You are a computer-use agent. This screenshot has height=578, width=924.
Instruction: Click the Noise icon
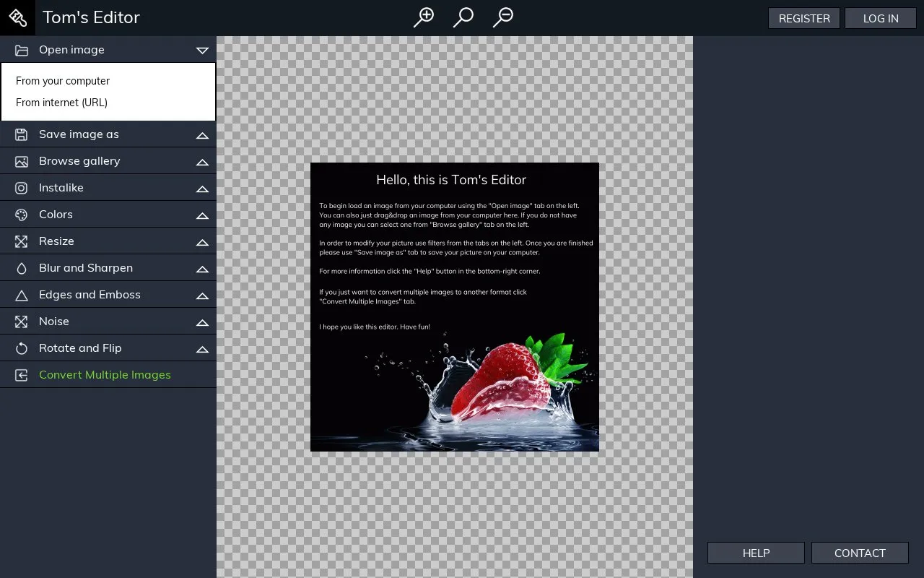(x=22, y=322)
